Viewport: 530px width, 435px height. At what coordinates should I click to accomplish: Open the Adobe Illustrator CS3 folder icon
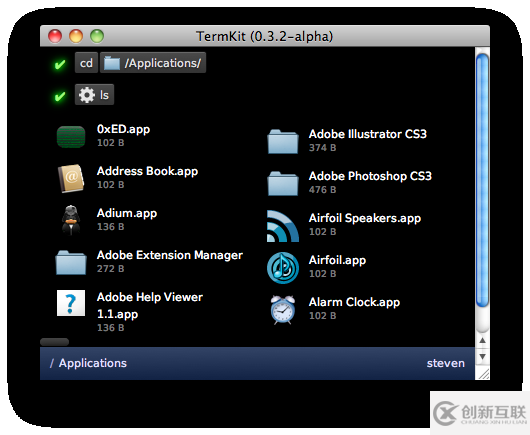pyautogui.click(x=283, y=142)
